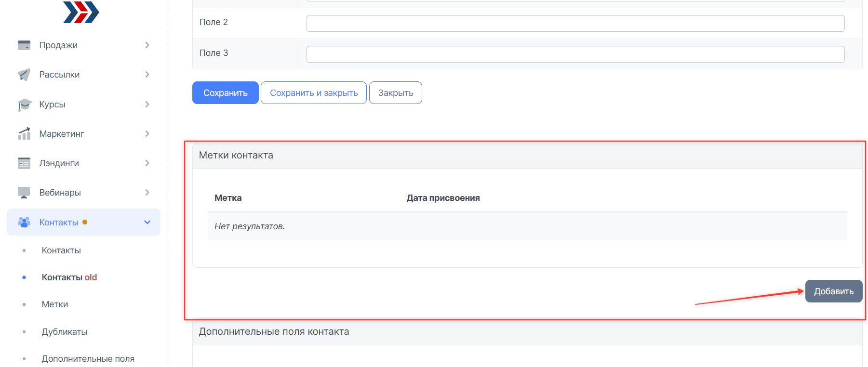Click the Лэндинги page layout icon
The width and height of the screenshot is (868, 367).
24,163
